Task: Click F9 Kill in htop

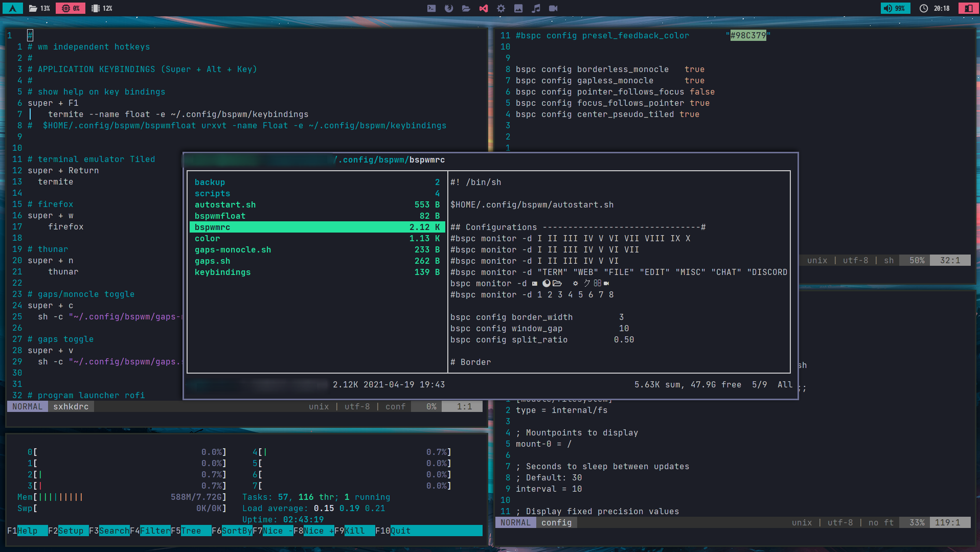Action: click(x=354, y=531)
